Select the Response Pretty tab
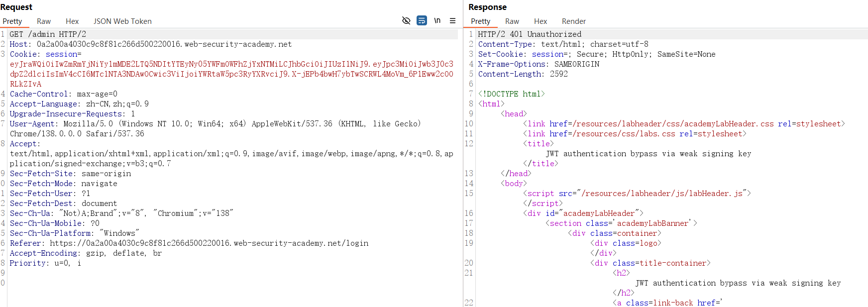 (481, 21)
